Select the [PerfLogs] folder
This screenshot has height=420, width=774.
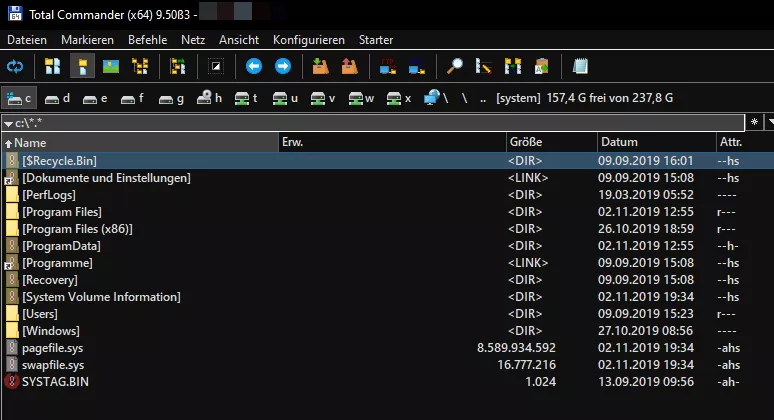(388, 195)
